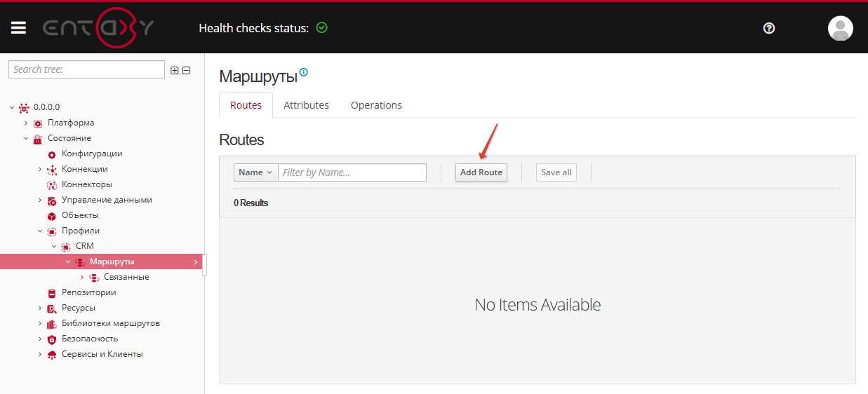868x394 pixels.
Task: Click the CRM profile icon
Action: pyautogui.click(x=66, y=247)
